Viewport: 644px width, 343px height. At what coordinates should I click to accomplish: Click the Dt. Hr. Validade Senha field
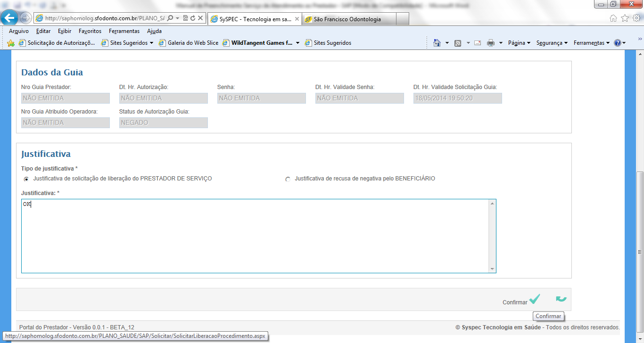click(x=360, y=98)
